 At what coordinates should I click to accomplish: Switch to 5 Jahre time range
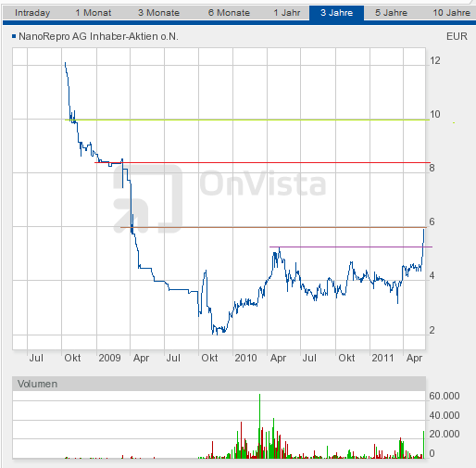tap(391, 13)
